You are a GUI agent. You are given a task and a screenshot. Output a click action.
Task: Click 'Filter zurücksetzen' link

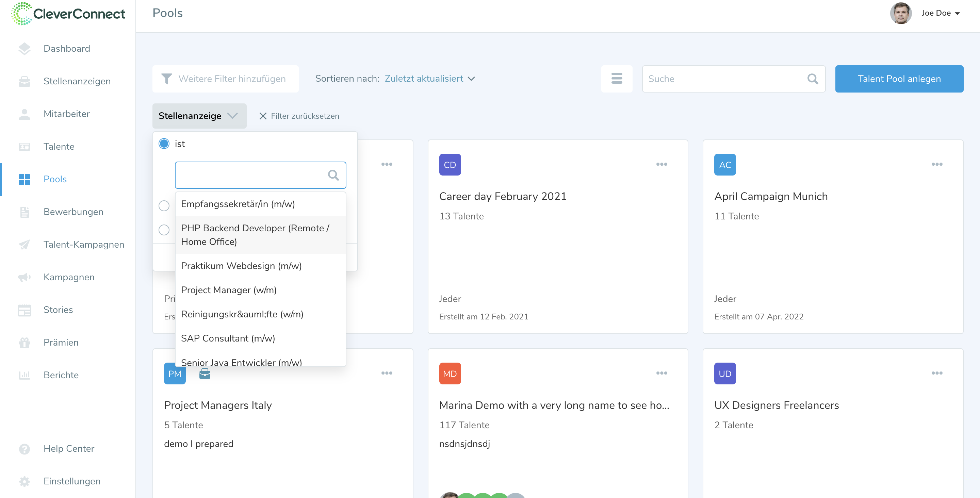(299, 116)
